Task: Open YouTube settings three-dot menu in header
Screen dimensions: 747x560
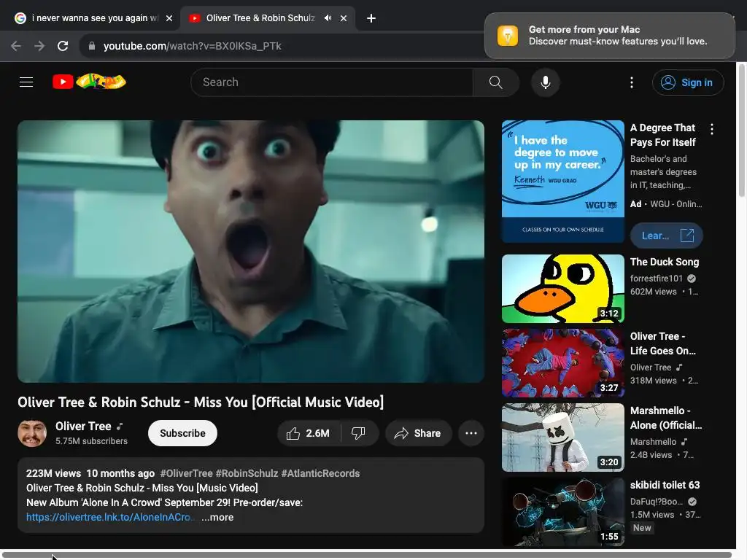Action: pyautogui.click(x=632, y=82)
